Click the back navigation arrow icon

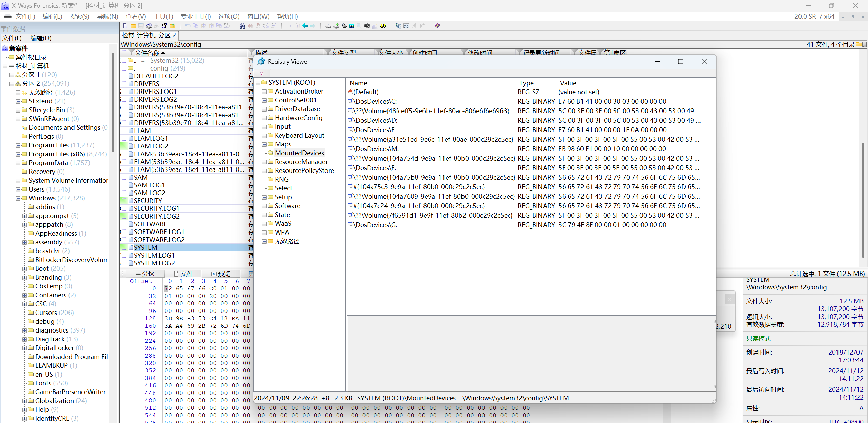305,26
